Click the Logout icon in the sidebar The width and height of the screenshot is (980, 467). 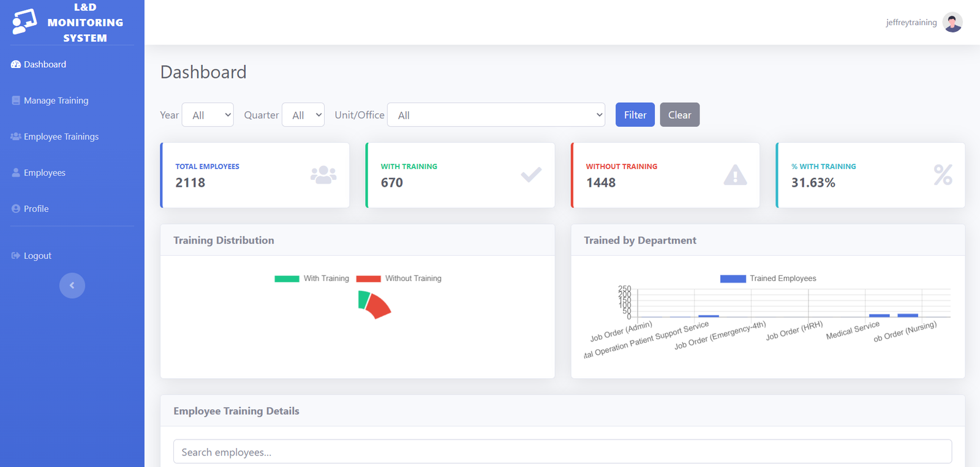pyautogui.click(x=16, y=256)
